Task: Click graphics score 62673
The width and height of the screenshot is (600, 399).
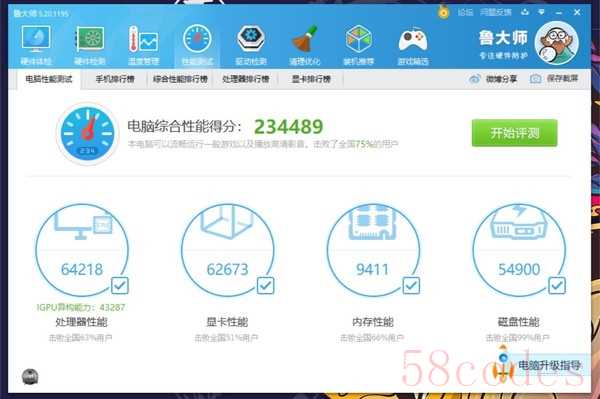Action: click(x=228, y=270)
